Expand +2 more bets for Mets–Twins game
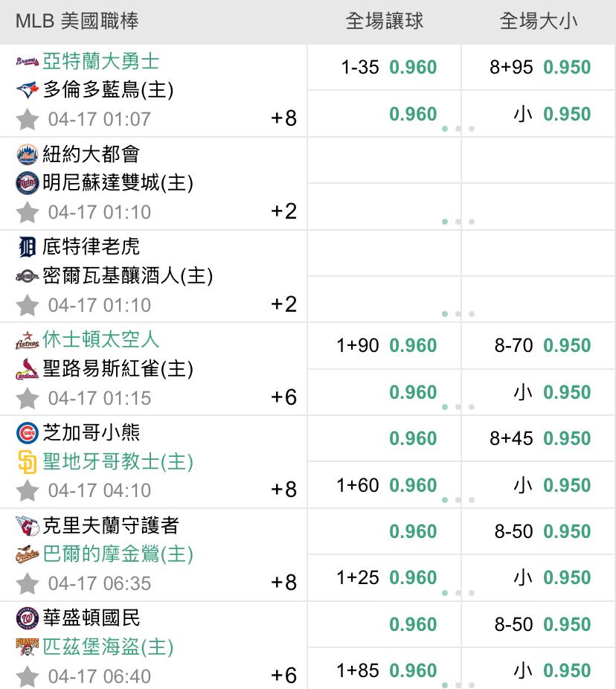The image size is (616, 689). [284, 211]
